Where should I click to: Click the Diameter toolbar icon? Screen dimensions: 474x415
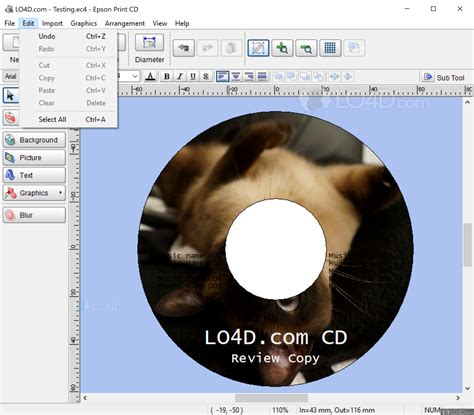pos(149,43)
